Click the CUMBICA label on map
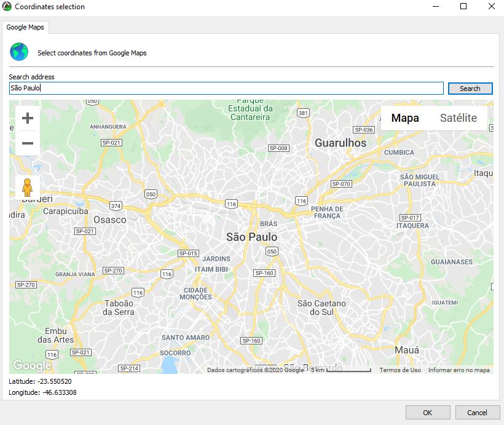 click(400, 153)
